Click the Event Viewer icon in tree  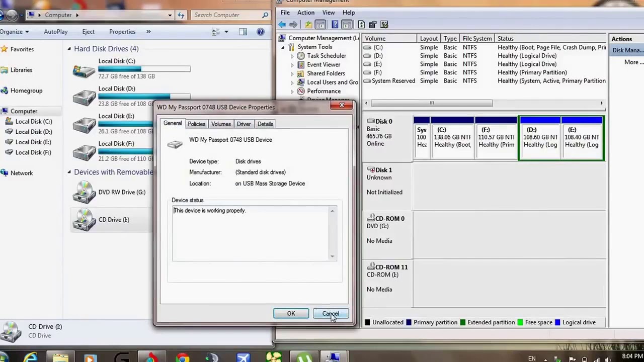(301, 65)
